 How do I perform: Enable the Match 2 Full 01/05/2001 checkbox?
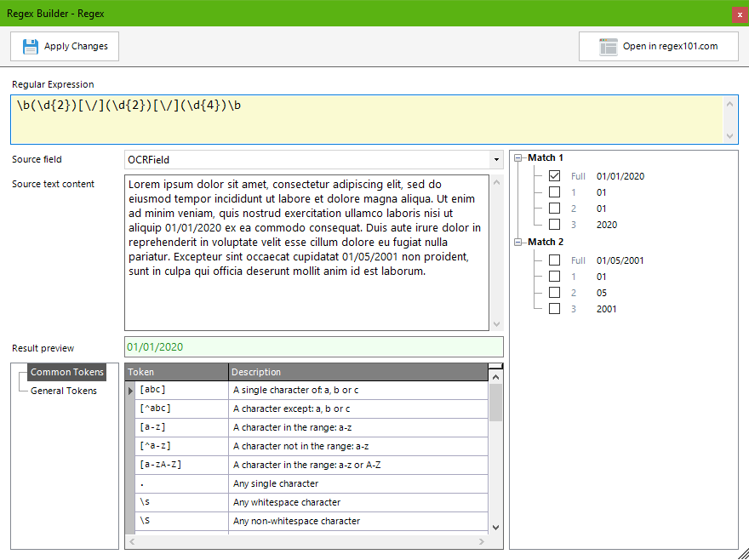(x=555, y=260)
